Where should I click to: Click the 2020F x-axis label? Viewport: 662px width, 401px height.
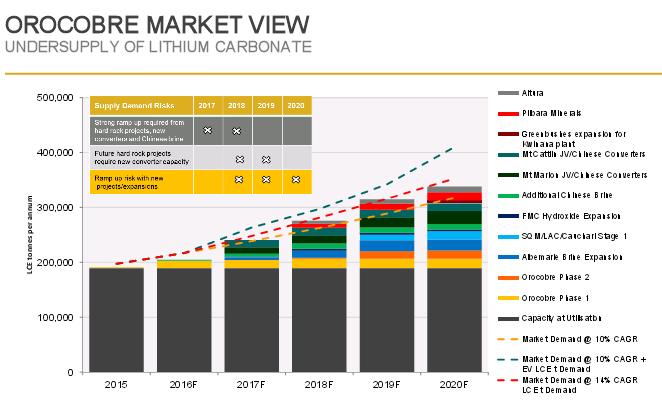[x=454, y=385]
